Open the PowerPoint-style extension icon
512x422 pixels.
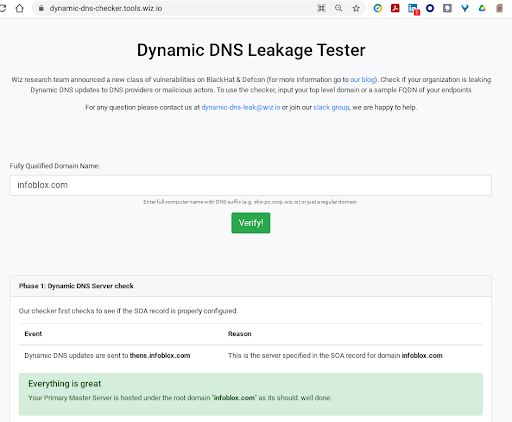(x=499, y=8)
